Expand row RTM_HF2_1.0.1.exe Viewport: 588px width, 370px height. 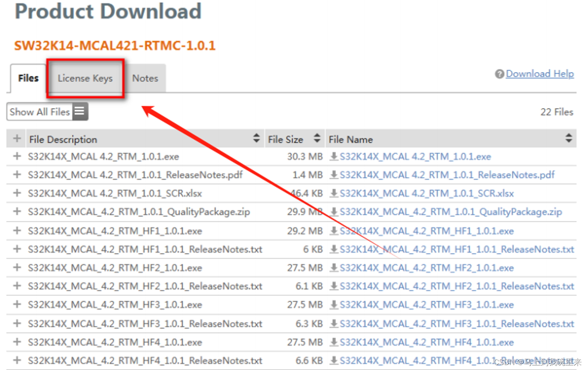17,268
